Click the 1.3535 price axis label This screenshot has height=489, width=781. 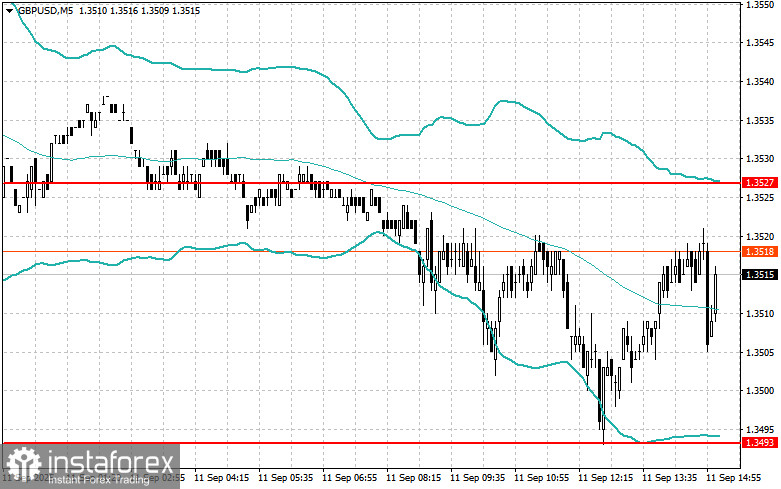(760, 121)
